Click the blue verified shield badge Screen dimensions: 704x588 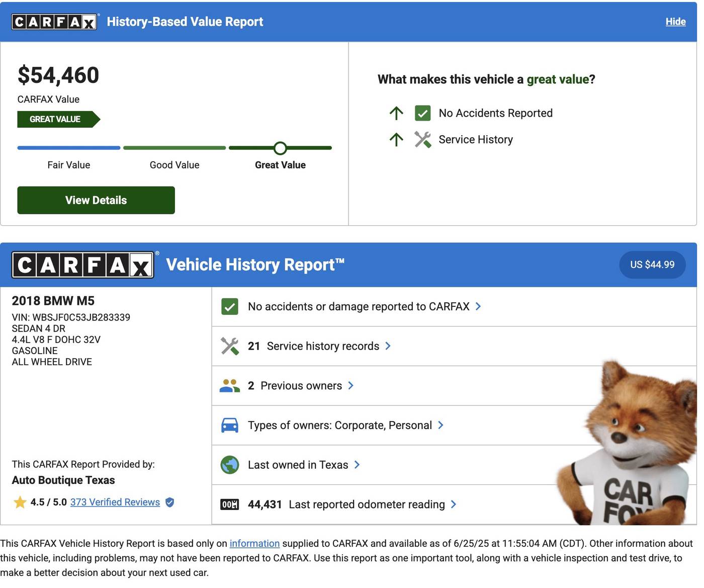pyautogui.click(x=170, y=502)
